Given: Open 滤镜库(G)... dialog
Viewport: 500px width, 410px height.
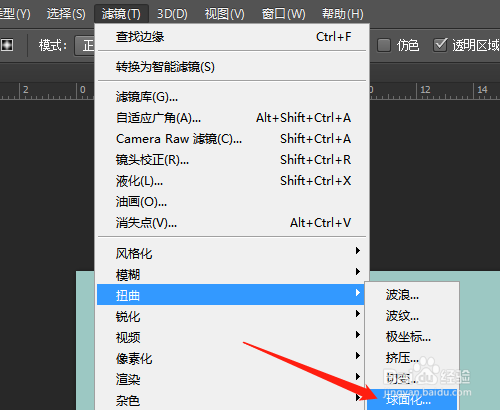Looking at the screenshot, I should tap(233, 97).
